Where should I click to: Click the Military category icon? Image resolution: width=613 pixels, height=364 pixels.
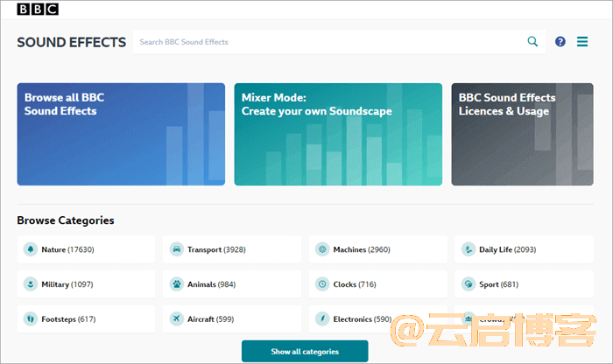pyautogui.click(x=31, y=283)
